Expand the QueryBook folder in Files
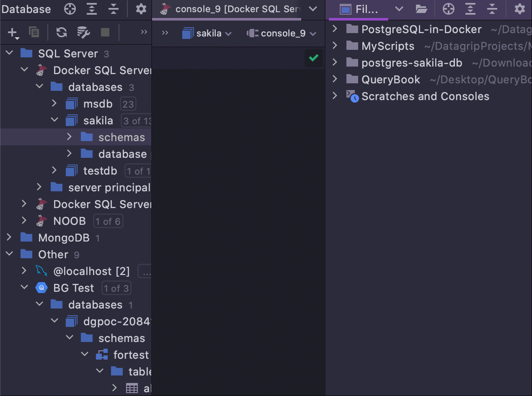Screen dimensions: 532x396 point(335,79)
